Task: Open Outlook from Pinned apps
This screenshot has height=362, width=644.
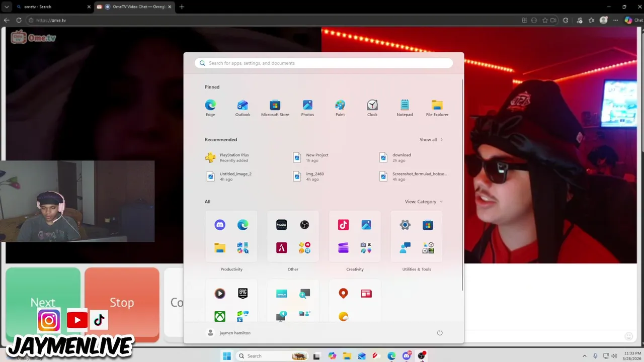Action: (243, 108)
